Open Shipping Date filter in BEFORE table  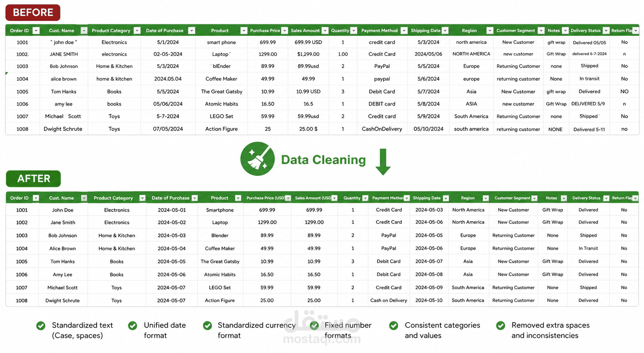[445, 30]
